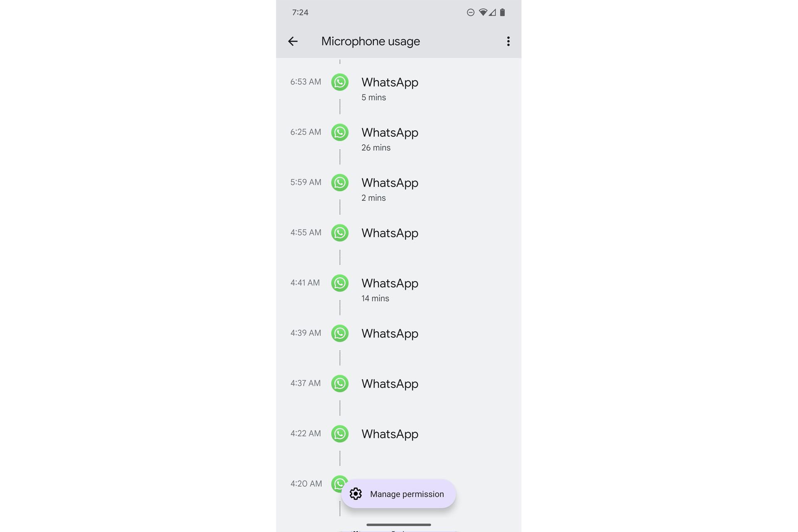798x532 pixels.
Task: Click the WhatsApp icon next to 4:55 AM
Action: pyautogui.click(x=340, y=233)
